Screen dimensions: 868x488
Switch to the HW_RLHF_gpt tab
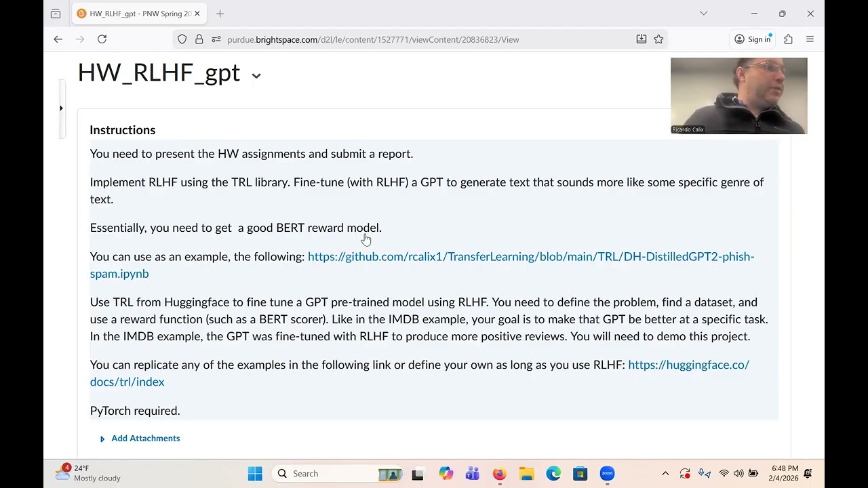[x=138, y=14]
